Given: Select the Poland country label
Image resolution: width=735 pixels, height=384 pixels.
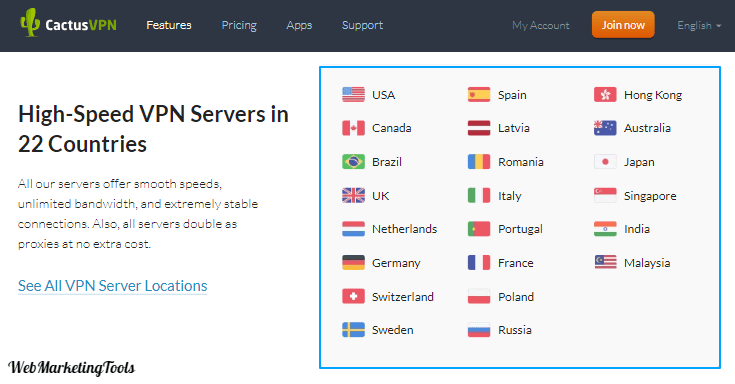Looking at the screenshot, I should pyautogui.click(x=516, y=296).
